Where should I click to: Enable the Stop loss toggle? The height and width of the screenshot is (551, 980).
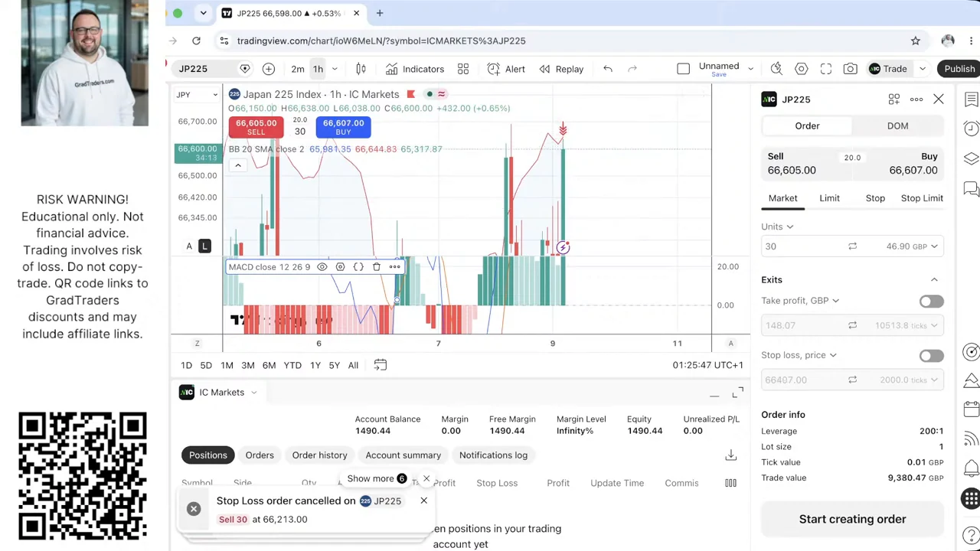(x=931, y=356)
